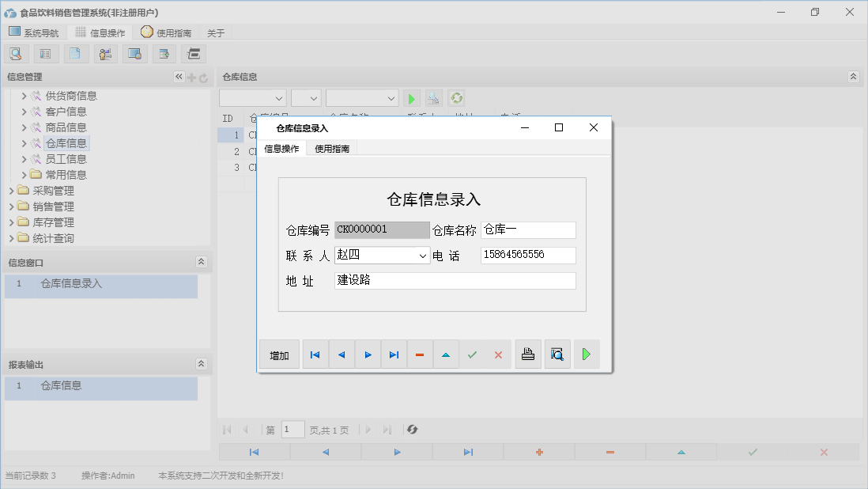Screen dimensions: 868x489
Task: Click the monitor with globe toolbar icon
Action: pos(134,53)
